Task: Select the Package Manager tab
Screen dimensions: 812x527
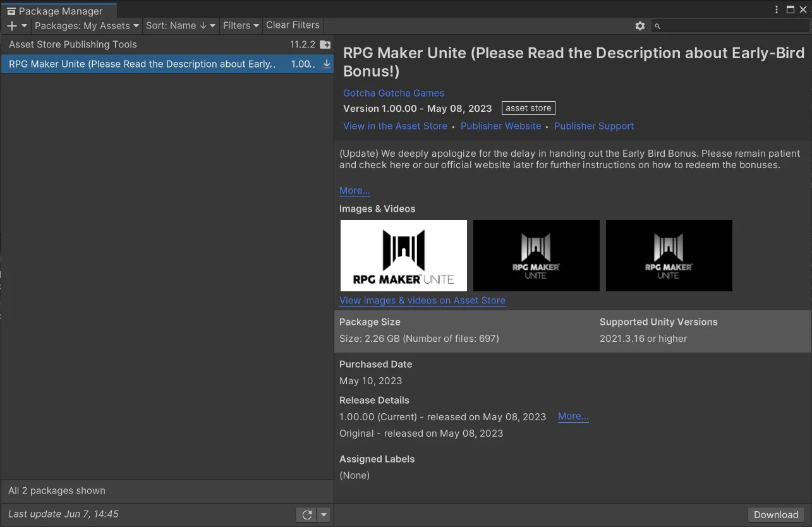Action: pyautogui.click(x=59, y=11)
